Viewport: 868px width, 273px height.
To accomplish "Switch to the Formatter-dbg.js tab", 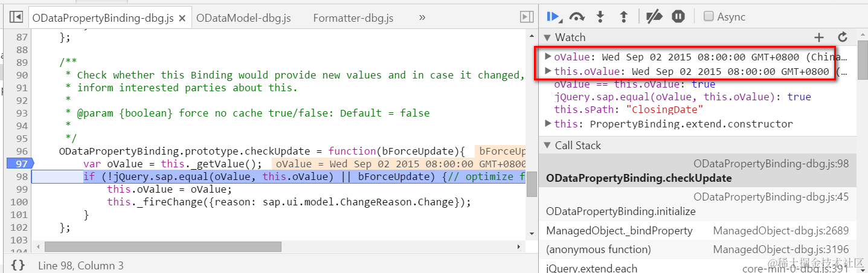I will [x=353, y=18].
